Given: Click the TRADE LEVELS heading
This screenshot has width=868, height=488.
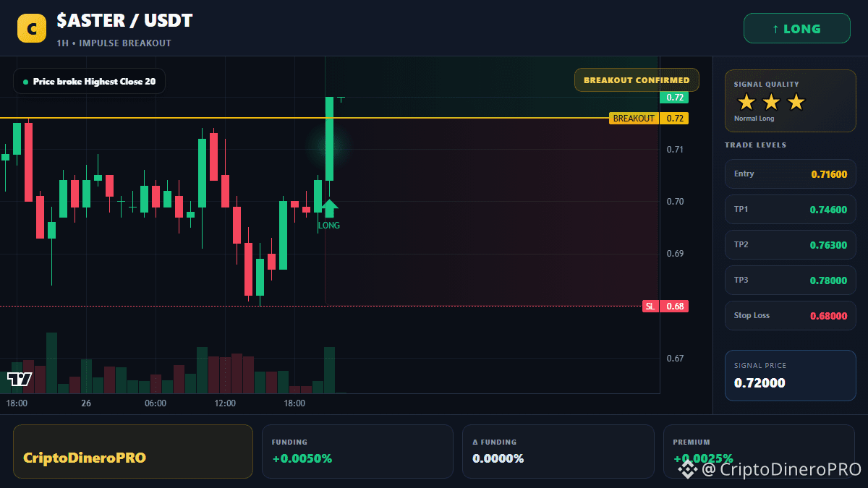Looking at the screenshot, I should coord(755,145).
